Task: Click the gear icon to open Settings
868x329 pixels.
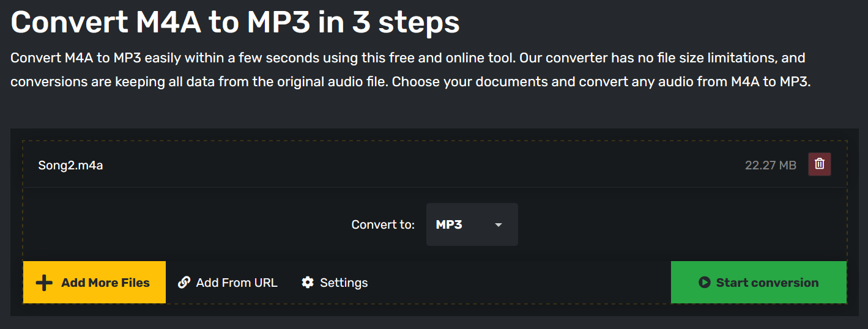Action: (308, 283)
